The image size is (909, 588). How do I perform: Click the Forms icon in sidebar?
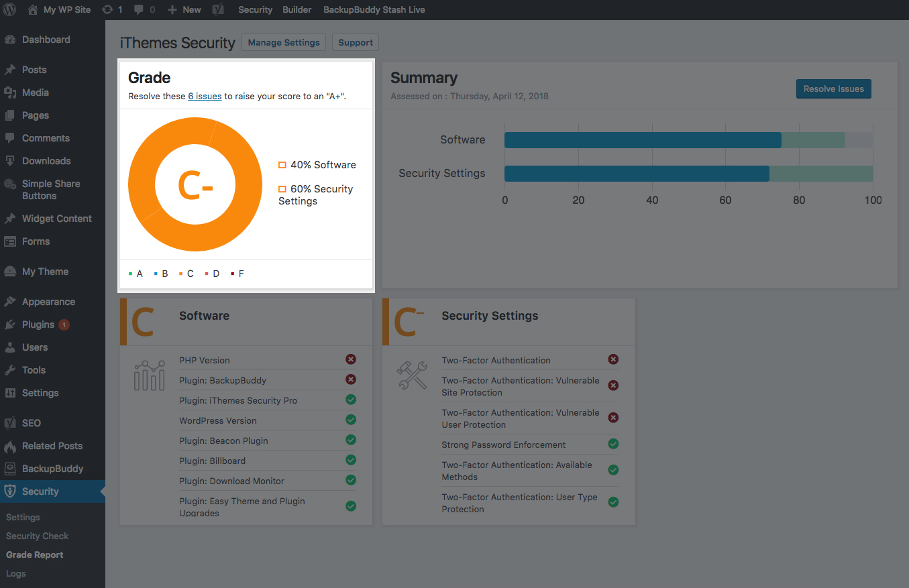click(x=10, y=241)
